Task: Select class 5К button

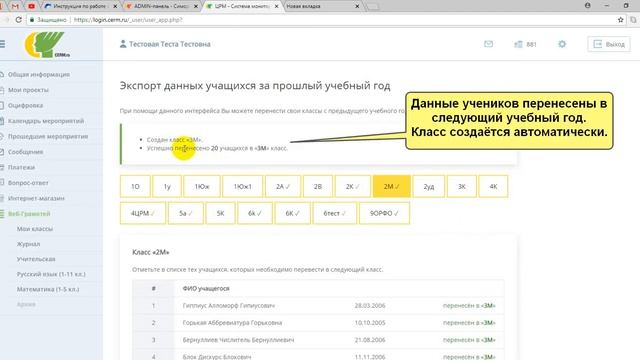Action: click(220, 213)
